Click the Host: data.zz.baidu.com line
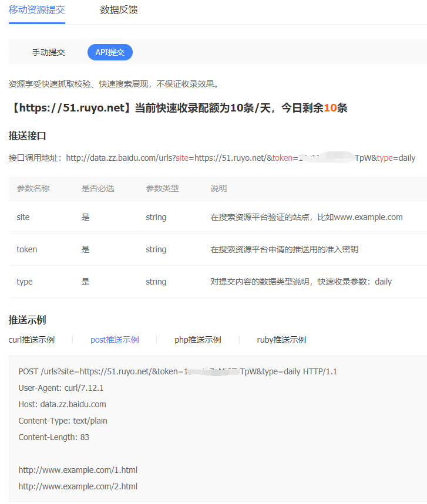 (62, 404)
